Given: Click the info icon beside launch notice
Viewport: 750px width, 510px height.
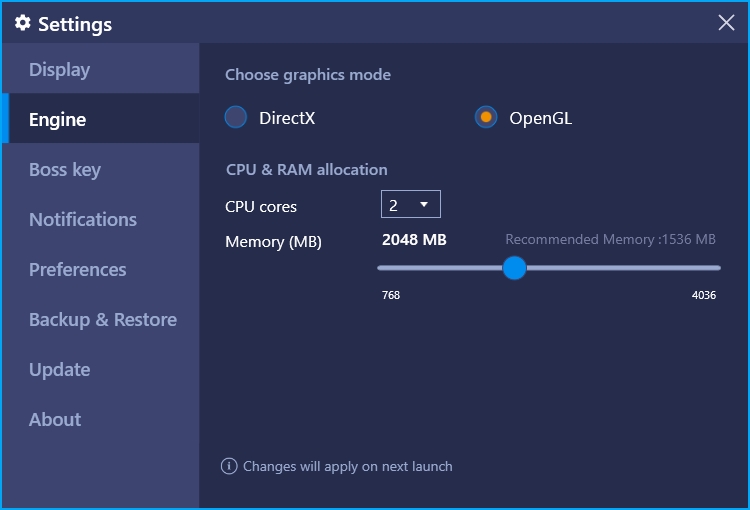Looking at the screenshot, I should pyautogui.click(x=229, y=466).
